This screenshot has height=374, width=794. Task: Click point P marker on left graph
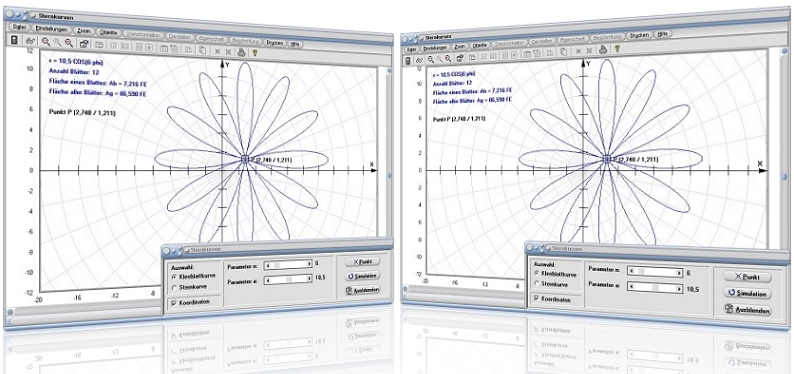(x=246, y=158)
